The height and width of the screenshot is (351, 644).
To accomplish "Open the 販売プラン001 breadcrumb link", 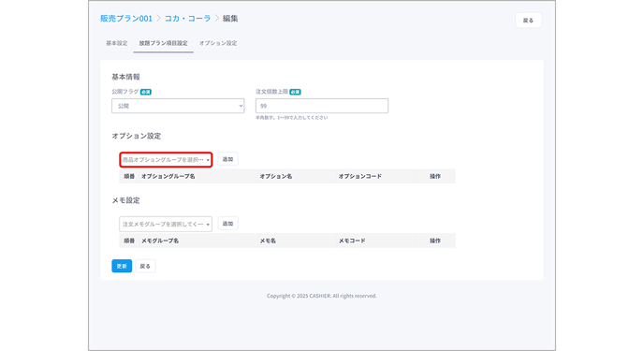I will pyautogui.click(x=126, y=19).
